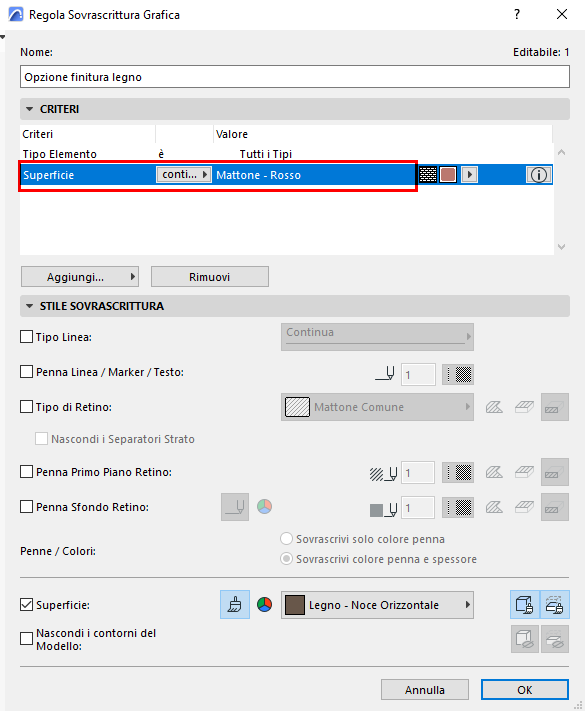The image size is (585, 711).
Task: Click the line pen color picker swatch
Action: tap(458, 375)
